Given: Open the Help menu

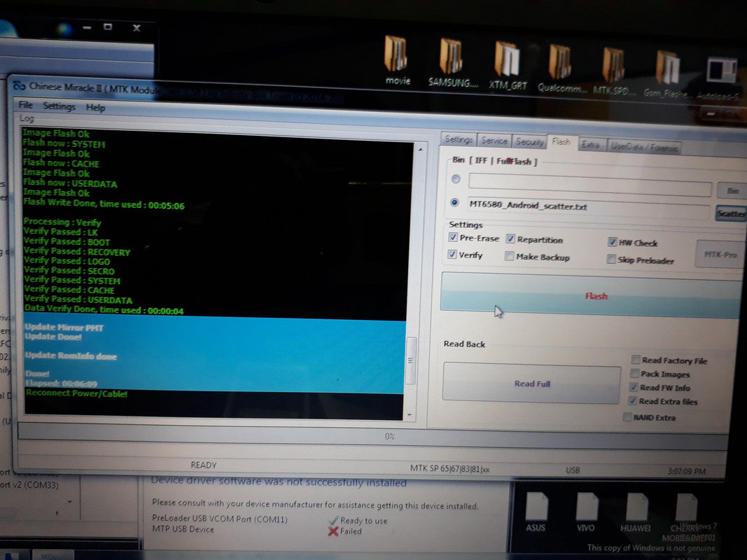Looking at the screenshot, I should click(x=95, y=108).
